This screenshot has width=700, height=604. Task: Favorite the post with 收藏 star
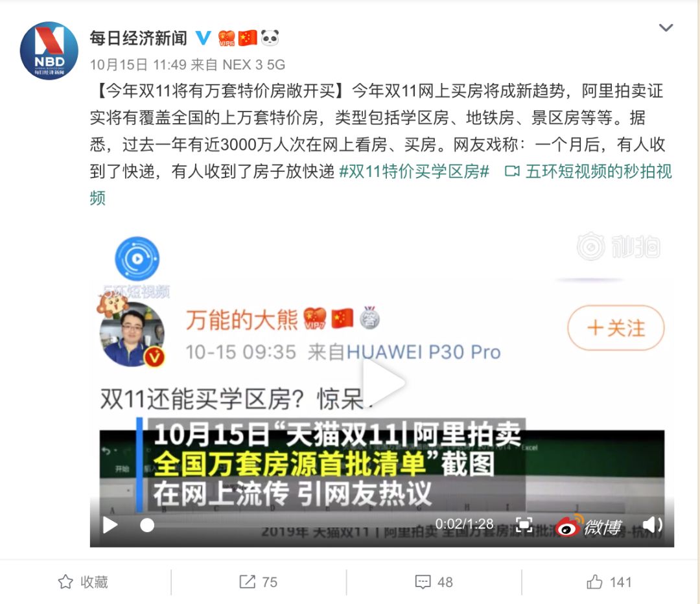[x=84, y=582]
